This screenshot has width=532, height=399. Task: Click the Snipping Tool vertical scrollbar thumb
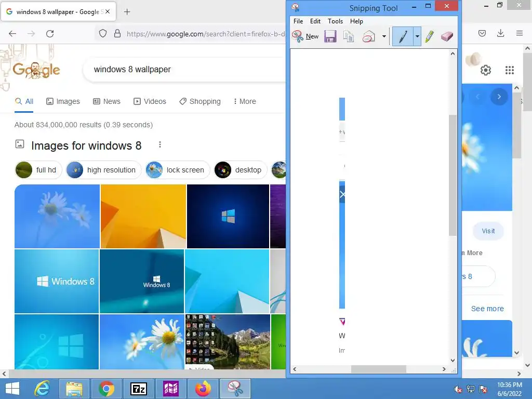[x=453, y=175]
